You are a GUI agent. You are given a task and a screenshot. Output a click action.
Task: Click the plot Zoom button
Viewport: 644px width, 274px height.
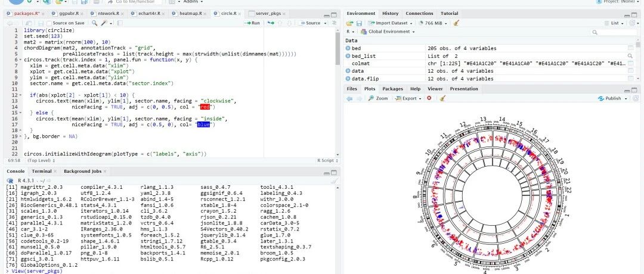(378, 98)
